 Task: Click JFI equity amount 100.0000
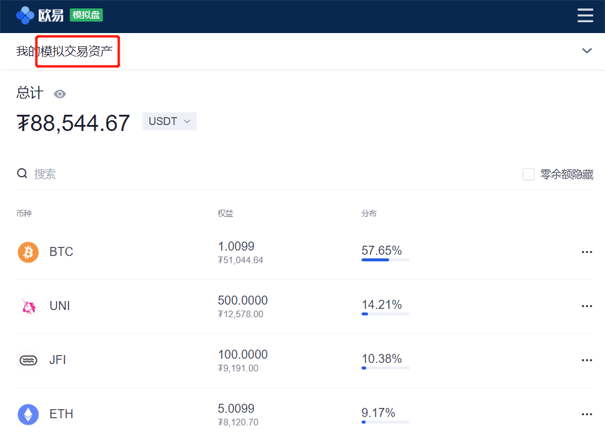(243, 354)
